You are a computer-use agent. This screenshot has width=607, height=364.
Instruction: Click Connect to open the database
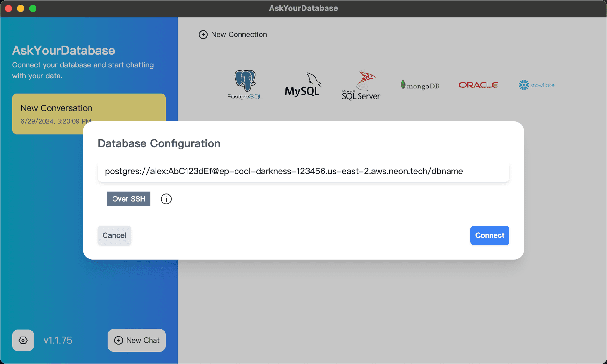coord(489,235)
